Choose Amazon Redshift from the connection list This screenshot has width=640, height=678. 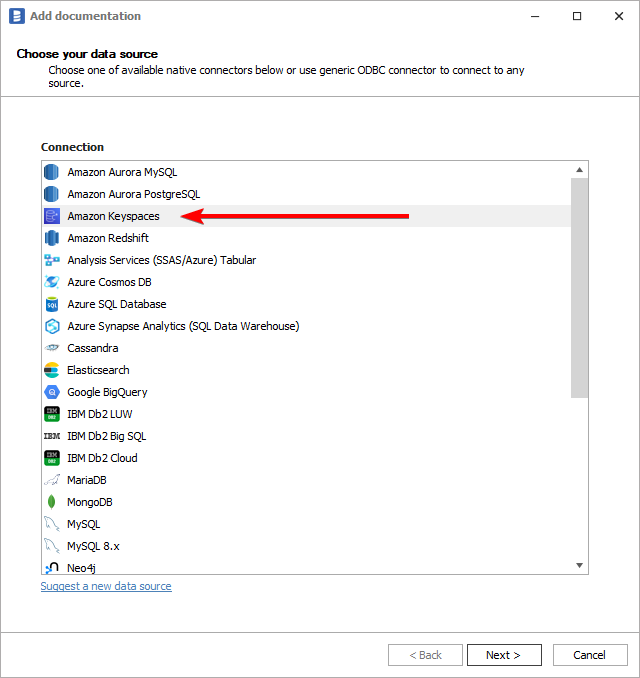click(109, 238)
